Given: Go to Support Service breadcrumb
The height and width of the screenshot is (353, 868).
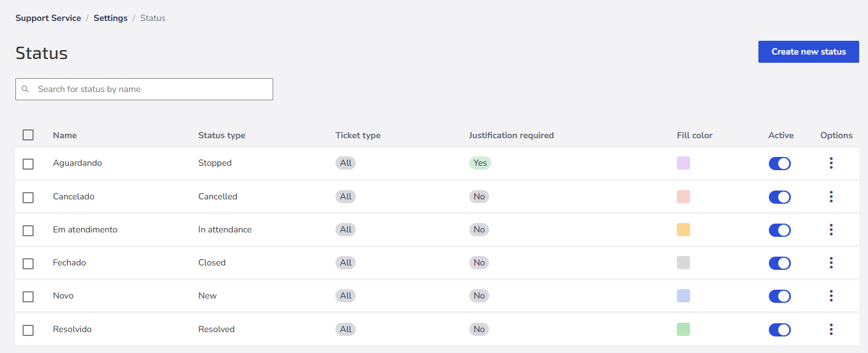Looking at the screenshot, I should (48, 18).
